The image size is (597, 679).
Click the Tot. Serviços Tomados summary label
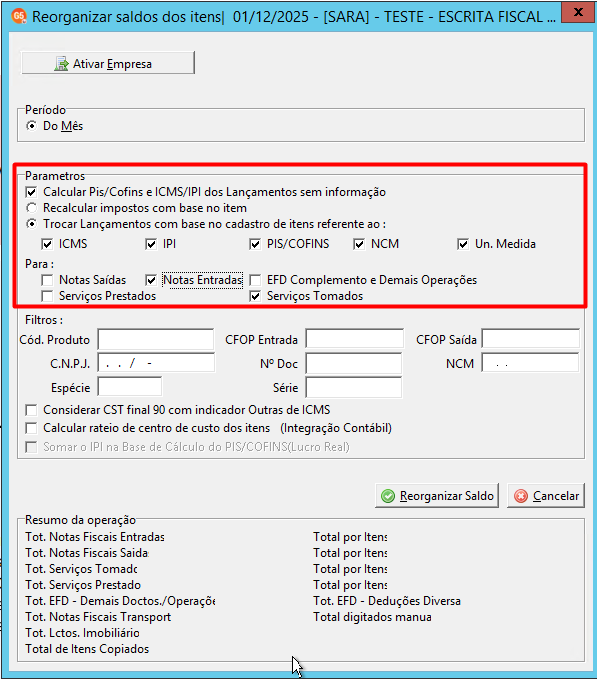81,569
